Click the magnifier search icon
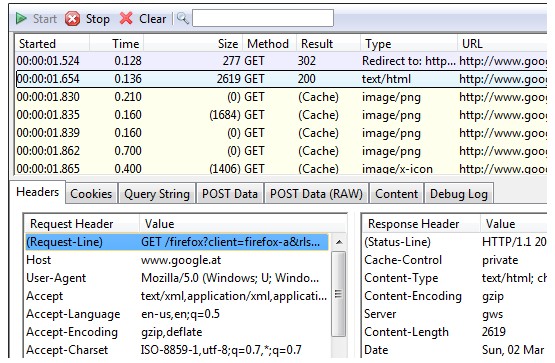Image resolution: width=555 pixels, height=363 pixels. pyautogui.click(x=182, y=18)
